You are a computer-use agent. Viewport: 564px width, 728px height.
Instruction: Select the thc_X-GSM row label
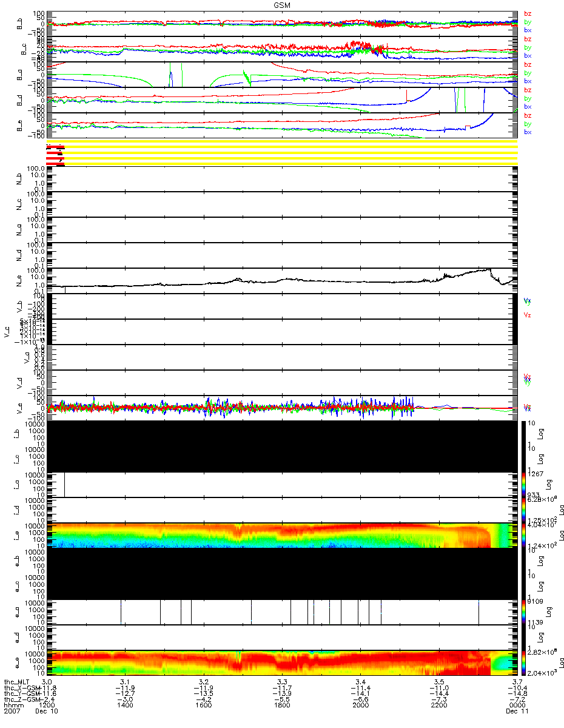[x=21, y=688]
